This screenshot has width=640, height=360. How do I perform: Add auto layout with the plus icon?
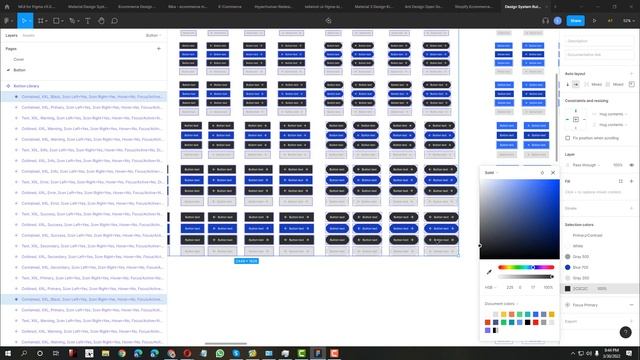click(631, 74)
